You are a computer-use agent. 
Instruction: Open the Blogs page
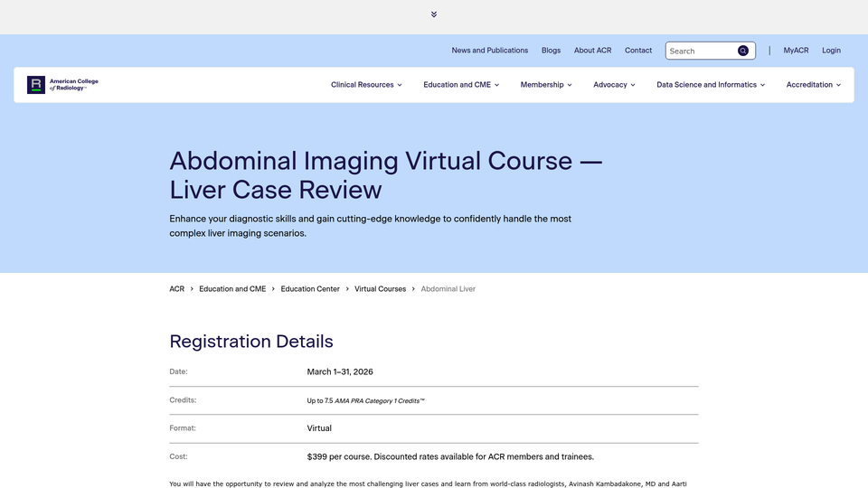[551, 51]
